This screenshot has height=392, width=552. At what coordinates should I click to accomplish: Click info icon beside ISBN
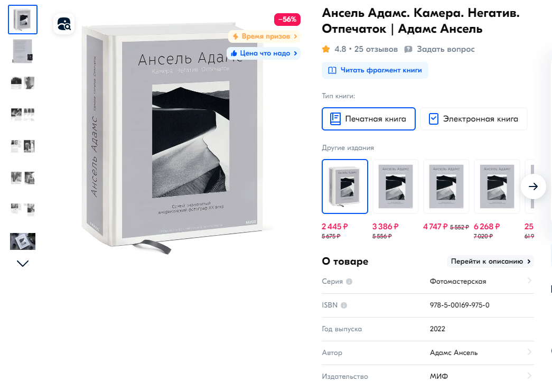[x=343, y=305]
